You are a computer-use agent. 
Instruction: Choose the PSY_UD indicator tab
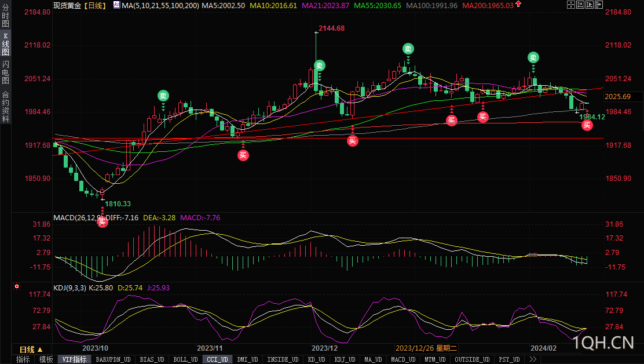click(509, 359)
